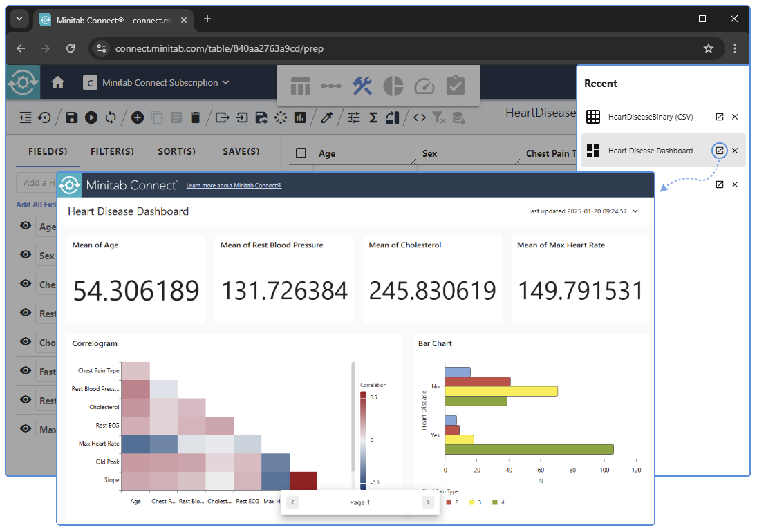
Task: Delete using the trash can icon
Action: coord(196,117)
